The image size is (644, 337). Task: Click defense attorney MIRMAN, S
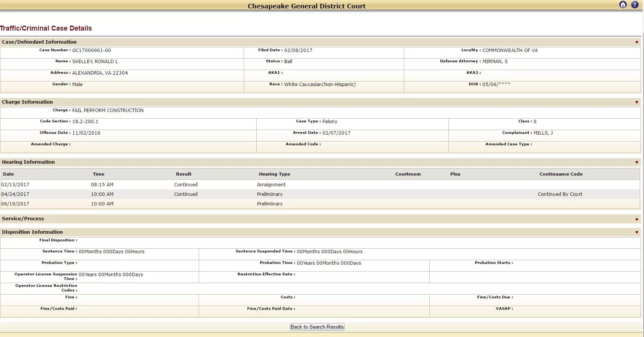click(495, 61)
